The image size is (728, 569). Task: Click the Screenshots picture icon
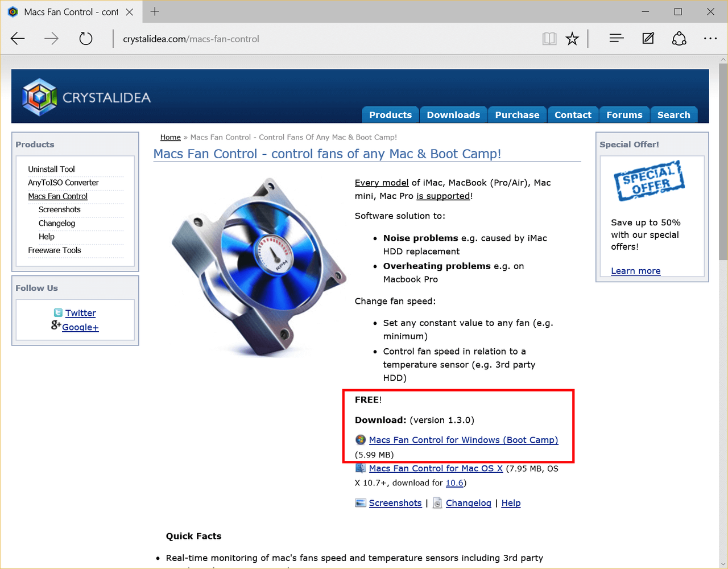click(x=361, y=503)
